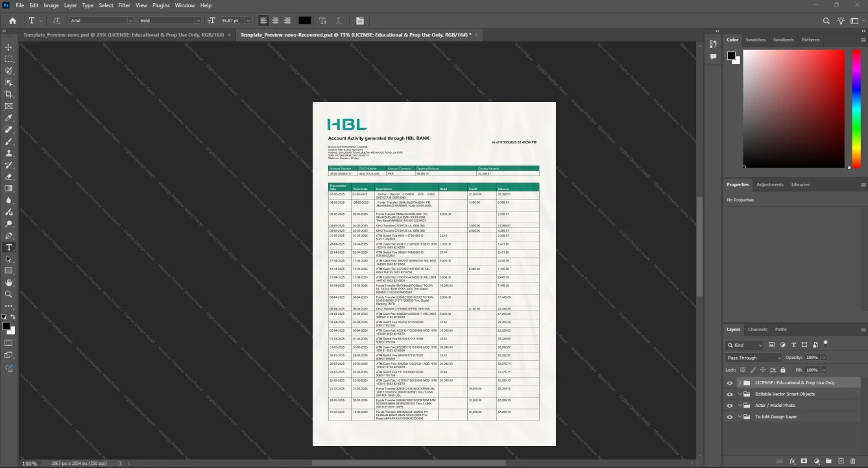Delete layer using trash icon

(x=853, y=461)
